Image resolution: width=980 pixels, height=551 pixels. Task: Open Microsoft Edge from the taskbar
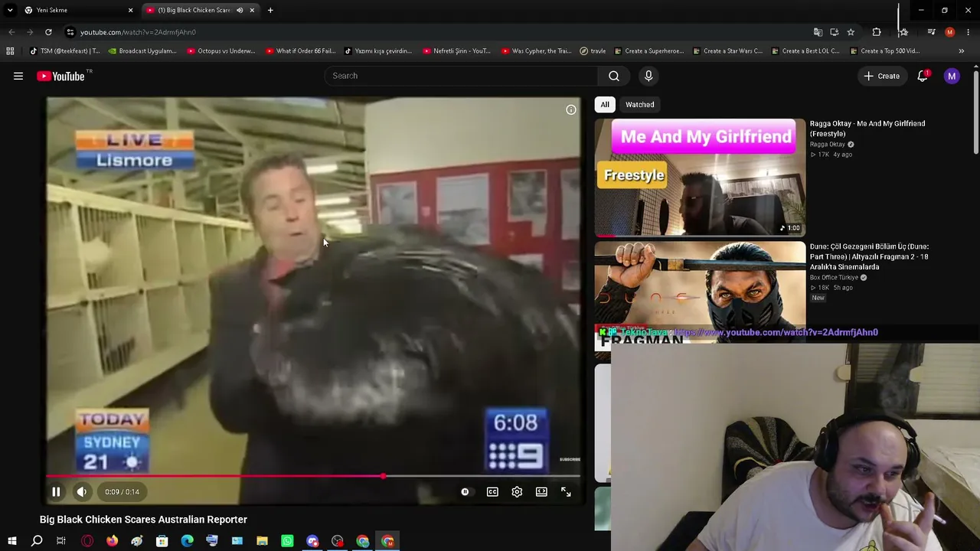(x=187, y=541)
